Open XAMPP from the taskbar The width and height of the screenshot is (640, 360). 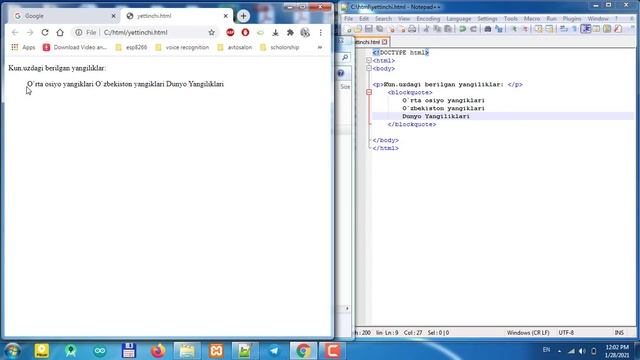[x=216, y=351]
